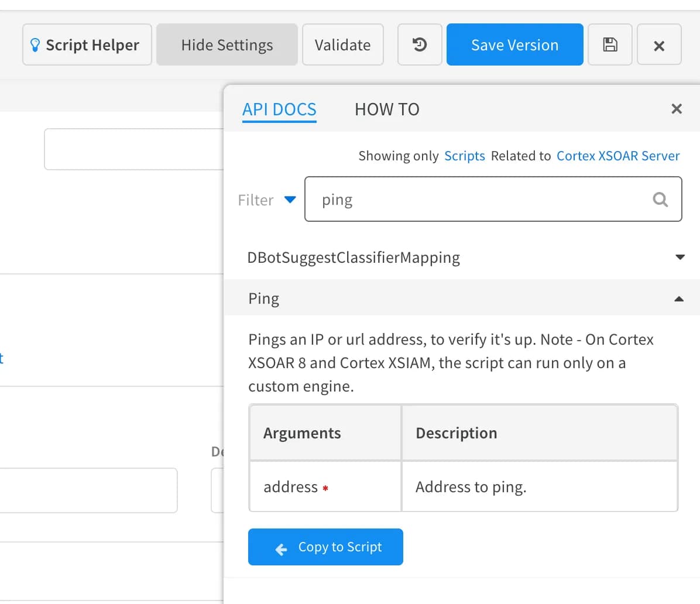Click the Copy to Script button
Screen dimensions: 700x604
[325, 547]
